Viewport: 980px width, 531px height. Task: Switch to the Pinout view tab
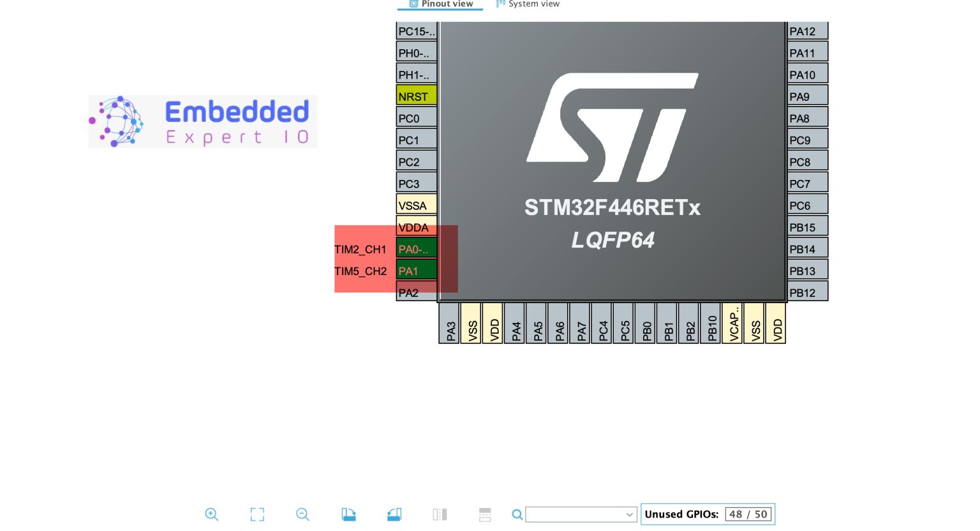(440, 4)
